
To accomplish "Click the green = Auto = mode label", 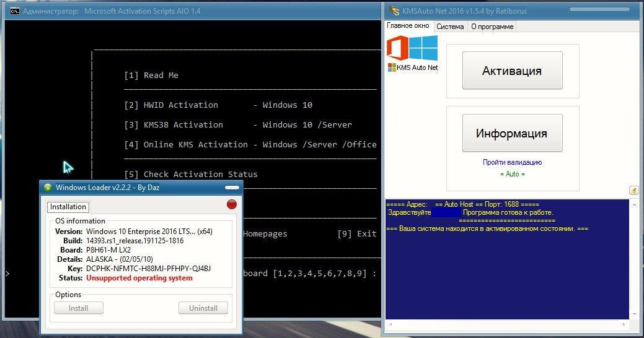I will (512, 175).
